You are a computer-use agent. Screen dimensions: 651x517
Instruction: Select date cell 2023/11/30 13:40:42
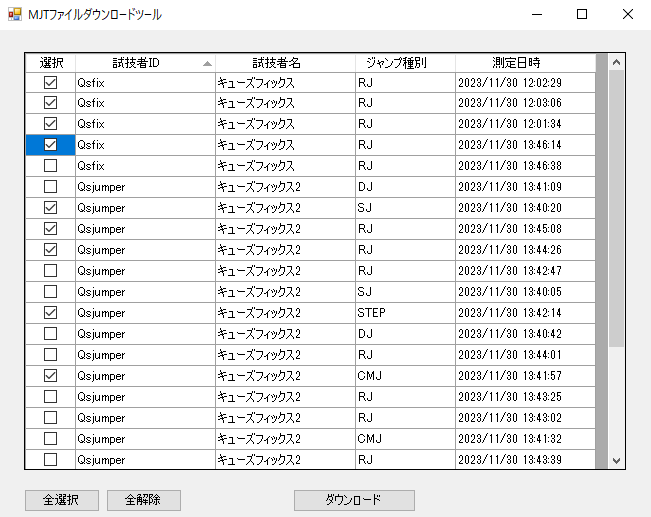pyautogui.click(x=525, y=333)
